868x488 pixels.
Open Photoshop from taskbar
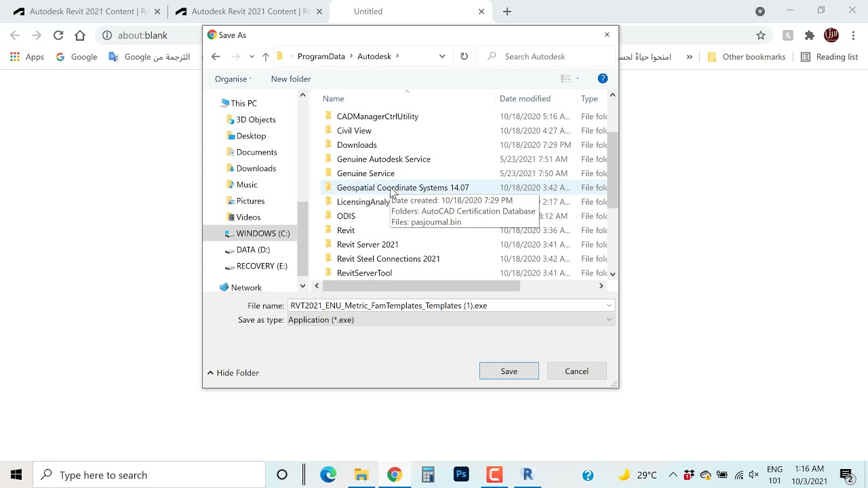(x=461, y=474)
